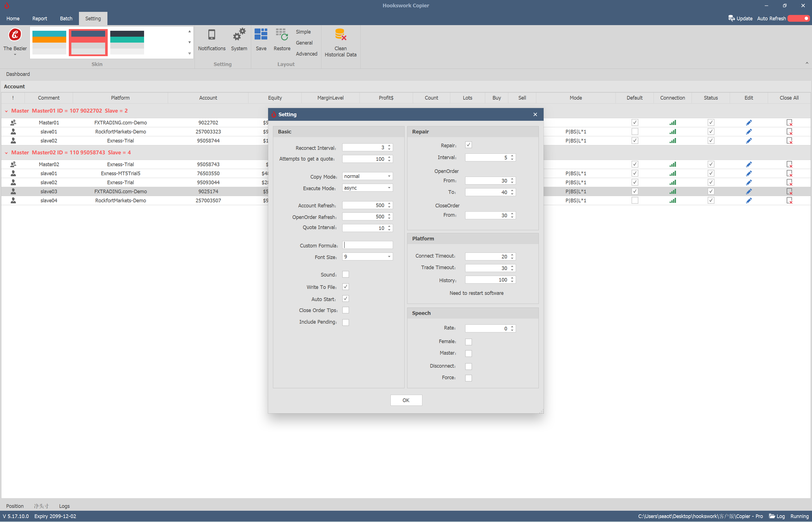Collapse the ribbon with the chevron
The width and height of the screenshot is (812, 522).
(807, 63)
